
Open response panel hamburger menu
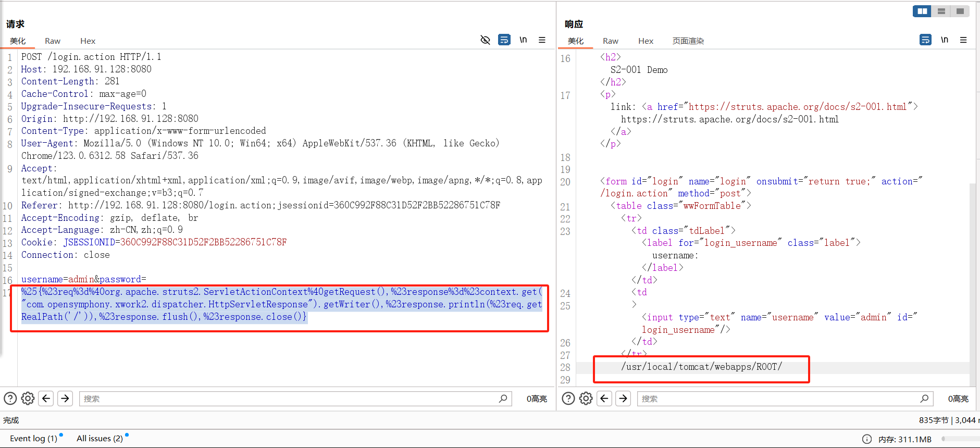[963, 40]
